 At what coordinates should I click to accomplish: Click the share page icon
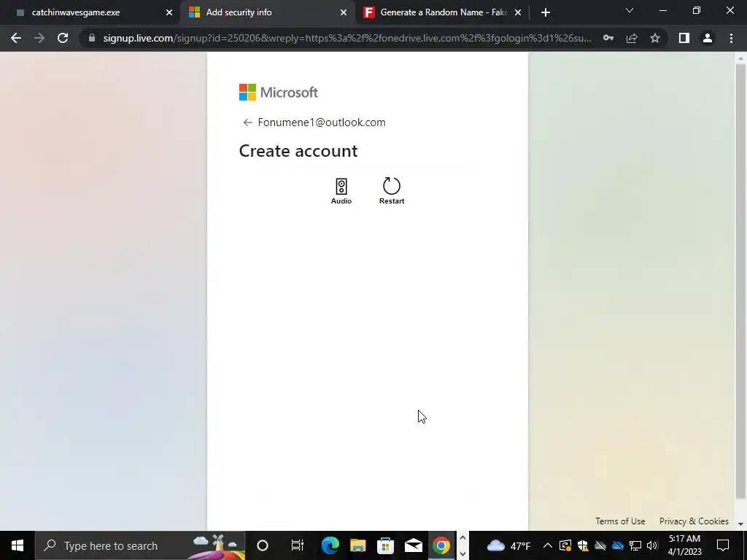632,38
